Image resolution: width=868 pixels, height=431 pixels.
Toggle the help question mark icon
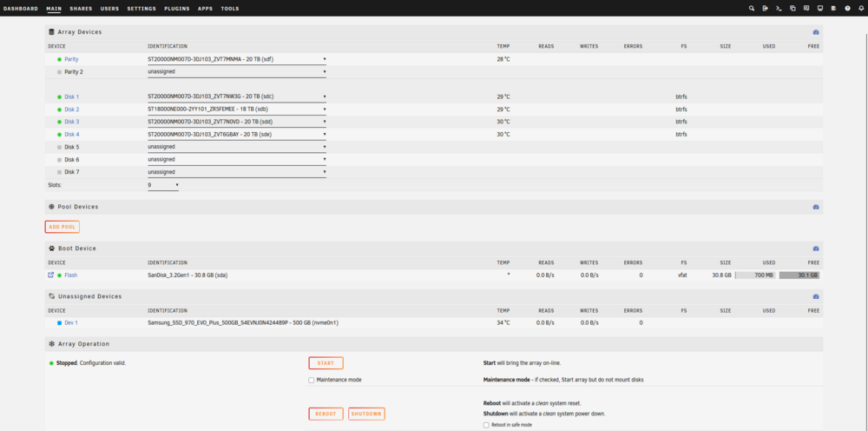(x=847, y=9)
